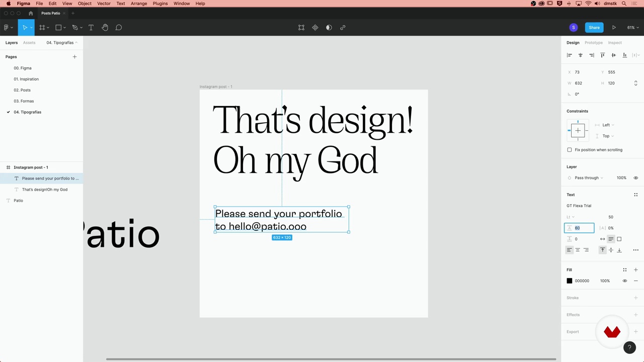Open the Vector menu

[x=104, y=4]
